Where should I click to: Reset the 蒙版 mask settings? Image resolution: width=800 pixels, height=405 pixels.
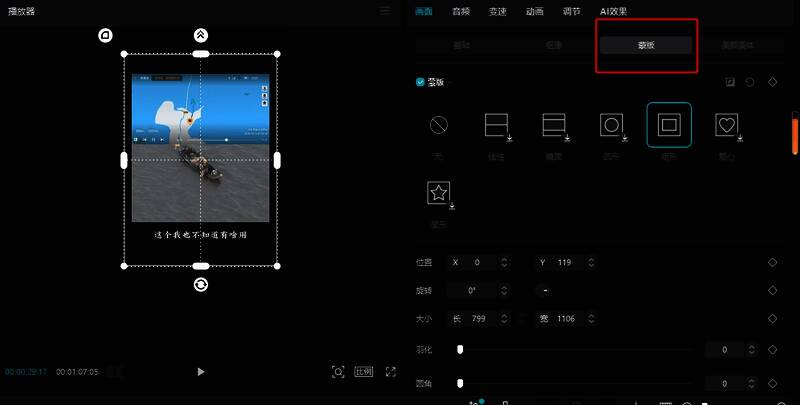click(x=749, y=82)
